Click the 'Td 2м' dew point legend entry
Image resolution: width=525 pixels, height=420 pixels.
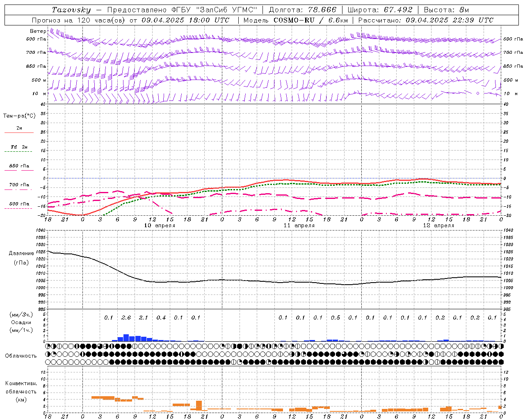click(x=19, y=147)
